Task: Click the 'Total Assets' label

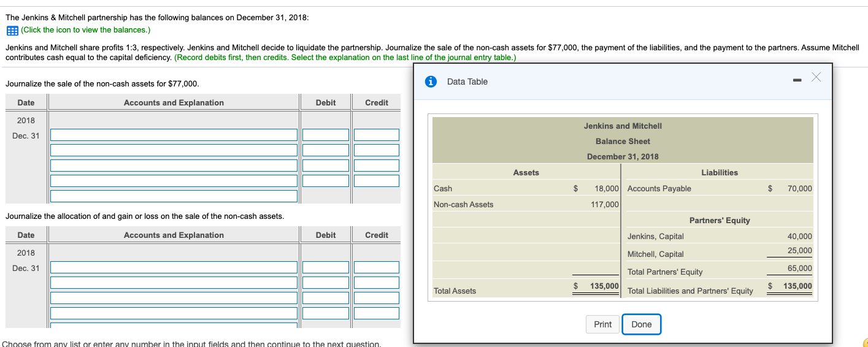Action: tap(455, 291)
